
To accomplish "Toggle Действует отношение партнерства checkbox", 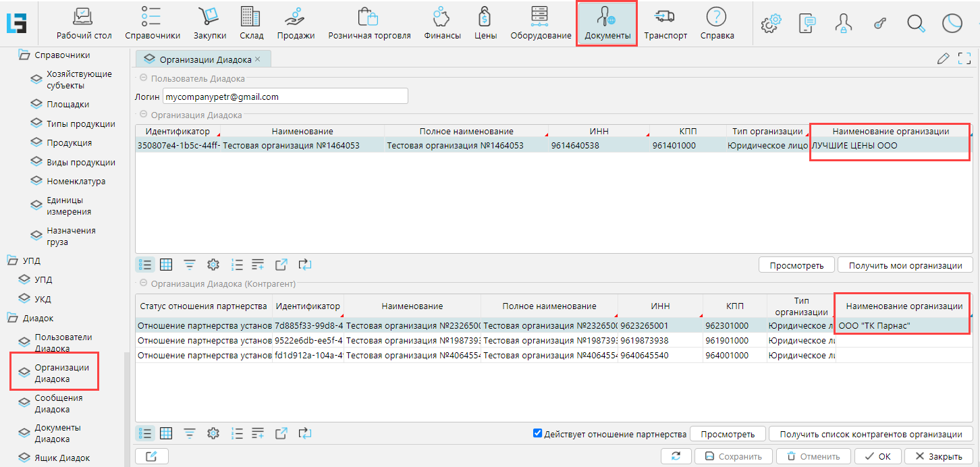I will point(538,433).
